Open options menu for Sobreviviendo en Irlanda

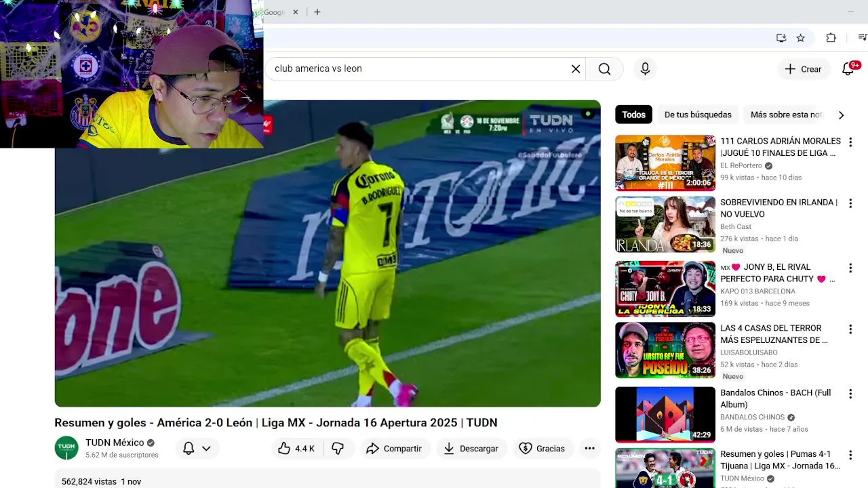850,203
